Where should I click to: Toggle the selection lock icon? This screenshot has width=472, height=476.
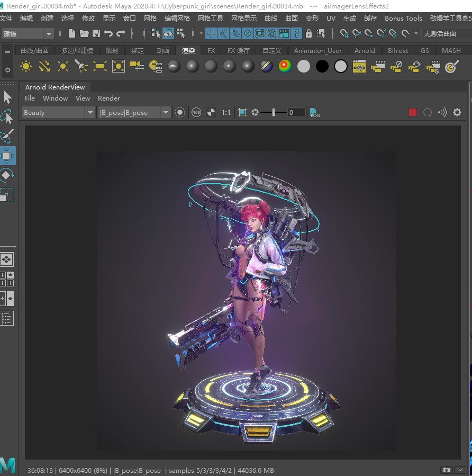click(x=308, y=33)
